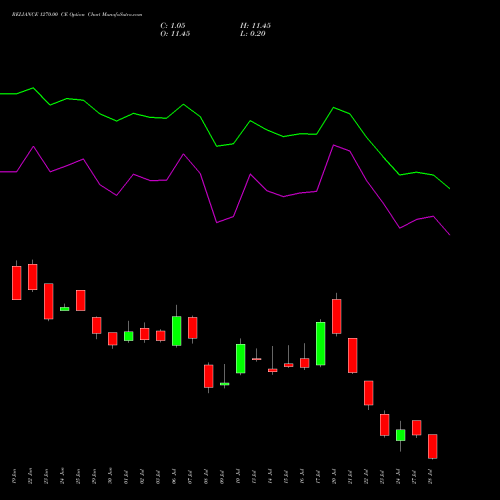
Task: Click the close value C: 1.05
Action: (x=173, y=26)
